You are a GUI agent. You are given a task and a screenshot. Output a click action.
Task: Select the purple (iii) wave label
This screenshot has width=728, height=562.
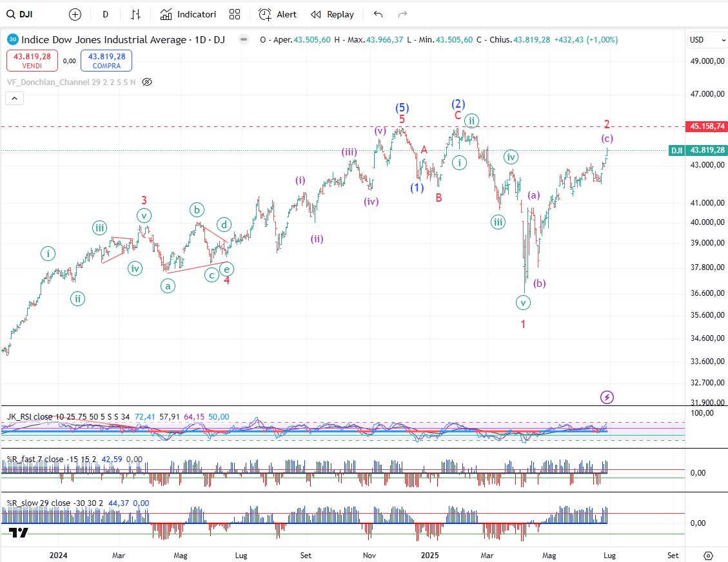(x=349, y=151)
